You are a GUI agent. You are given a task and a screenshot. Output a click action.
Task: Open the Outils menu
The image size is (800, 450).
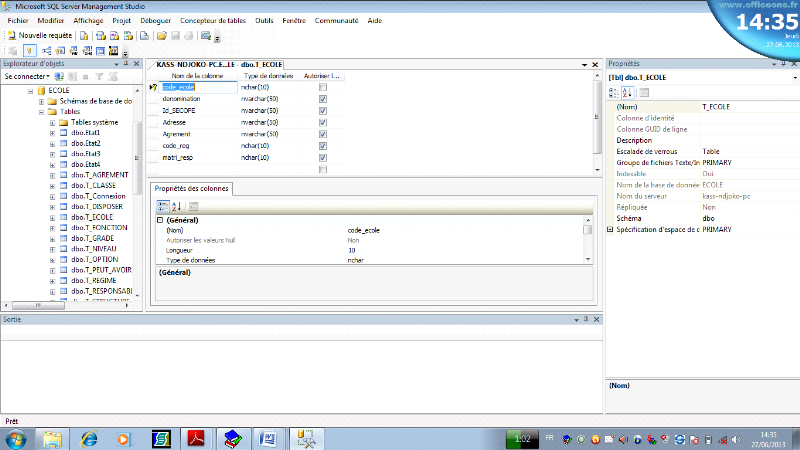point(264,20)
